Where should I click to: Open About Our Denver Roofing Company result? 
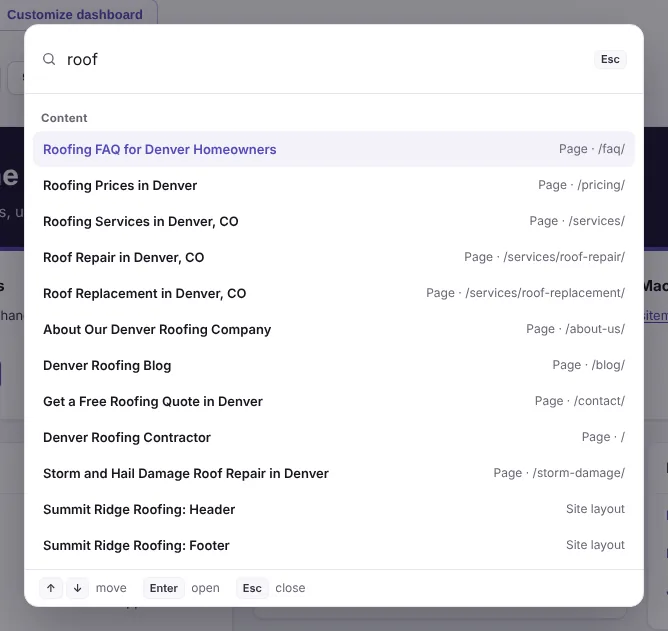[334, 329]
